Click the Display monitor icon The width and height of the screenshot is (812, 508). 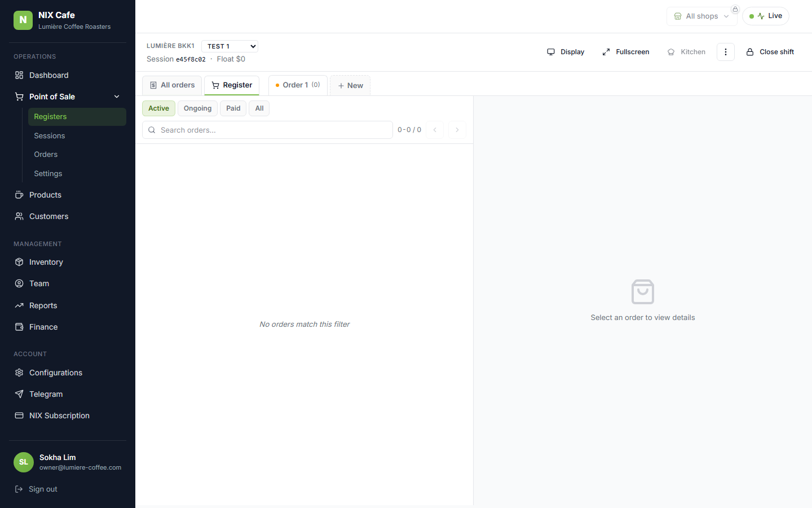coord(551,52)
